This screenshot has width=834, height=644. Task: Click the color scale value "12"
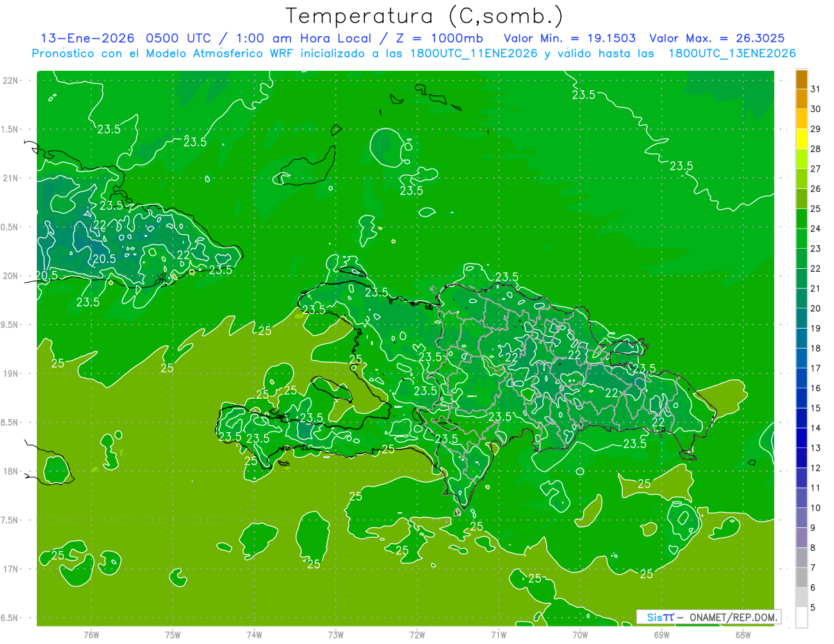(x=815, y=468)
